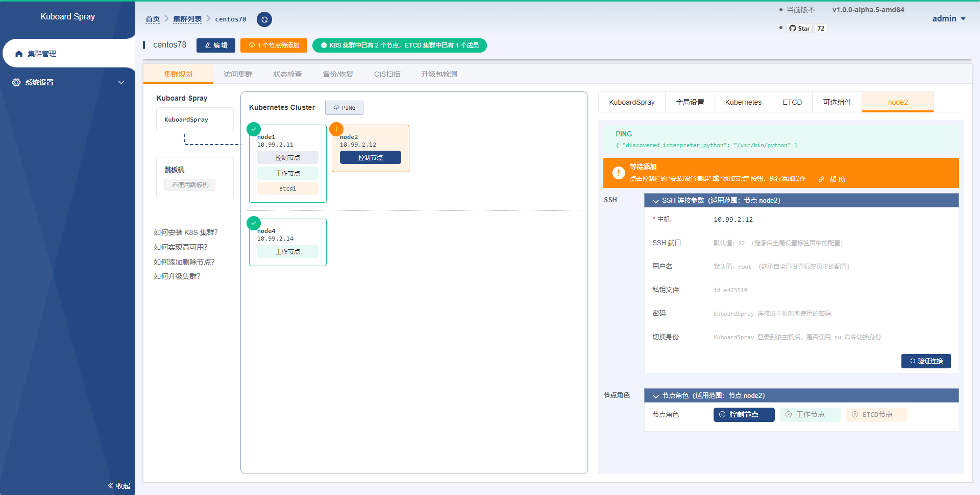
Task: Click the orange plus icon on node2
Action: coord(336,129)
